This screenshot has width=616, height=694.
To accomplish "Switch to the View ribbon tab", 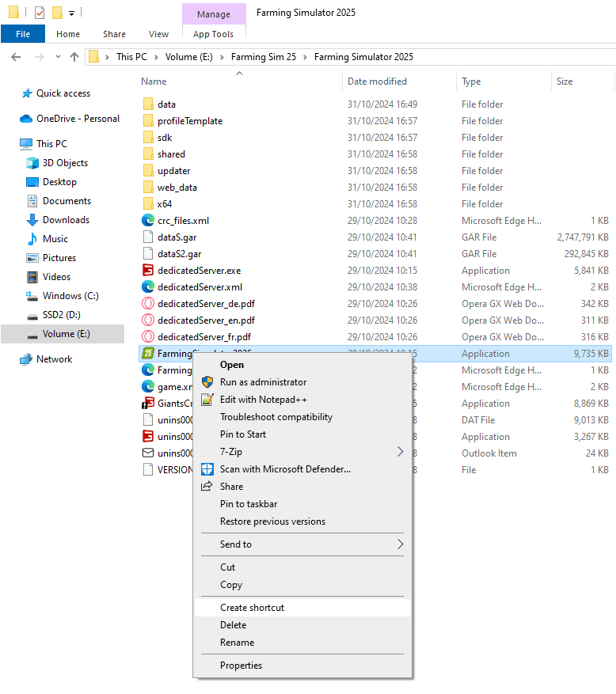I will coord(158,34).
